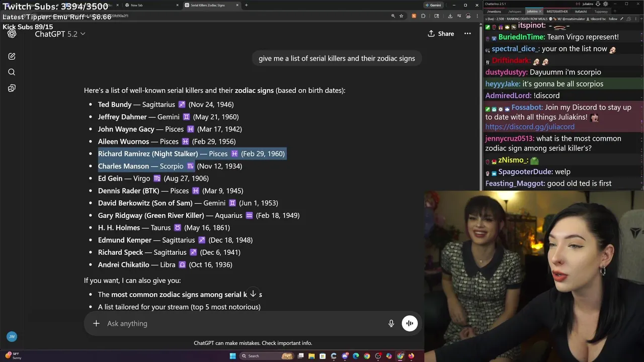
Task: Select the MISTERARTHER tab in Chatterino
Action: (x=557, y=12)
